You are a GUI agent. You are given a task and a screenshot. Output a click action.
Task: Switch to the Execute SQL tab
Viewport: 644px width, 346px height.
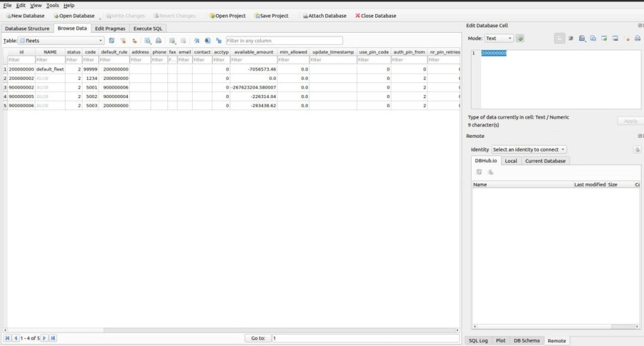pyautogui.click(x=149, y=28)
